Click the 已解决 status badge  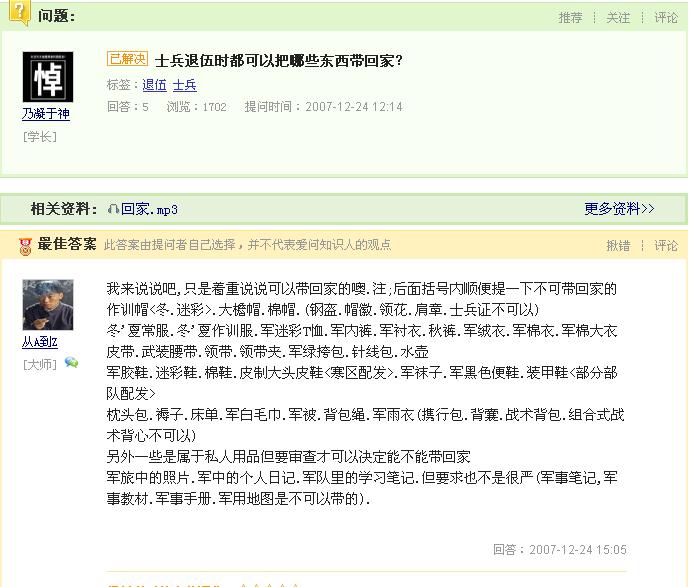[x=127, y=58]
